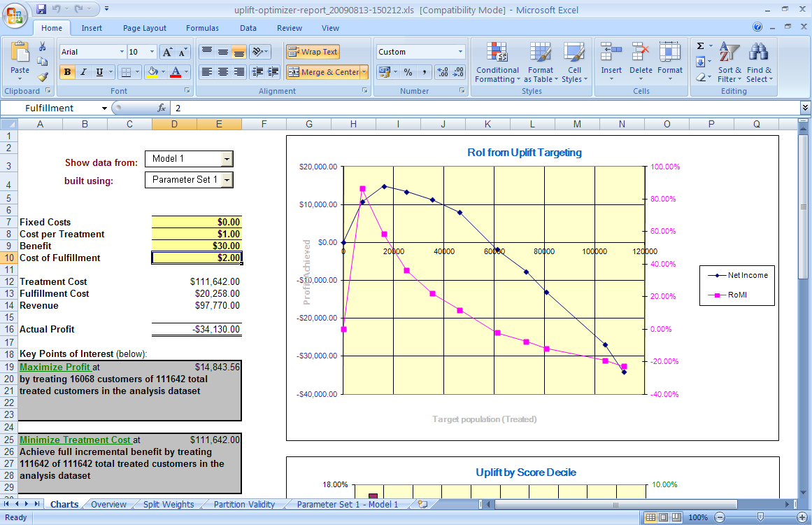Align cell text to the left

[x=206, y=72]
